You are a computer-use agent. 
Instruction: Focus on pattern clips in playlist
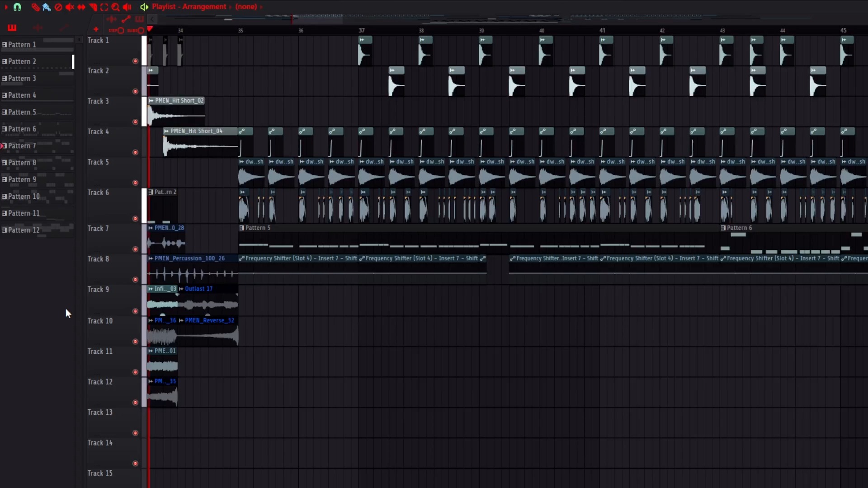(x=140, y=19)
